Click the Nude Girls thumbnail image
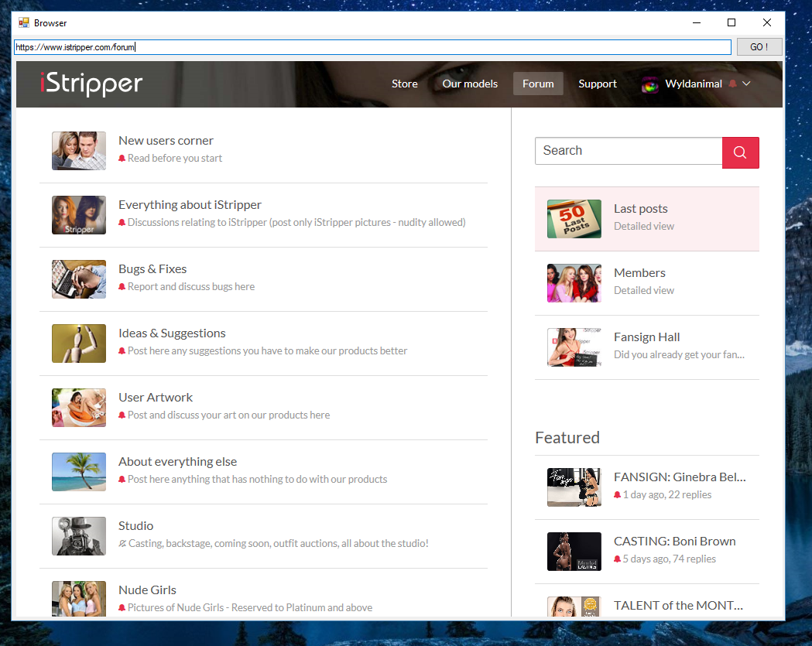The image size is (812, 646). (x=79, y=598)
